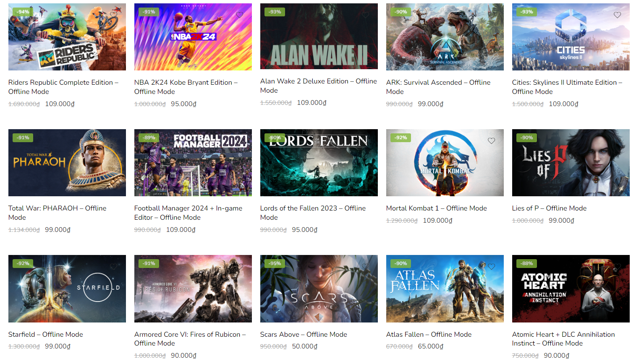Open Total War: PHARAOH product title link
The width and height of the screenshot is (644, 364).
57,213
